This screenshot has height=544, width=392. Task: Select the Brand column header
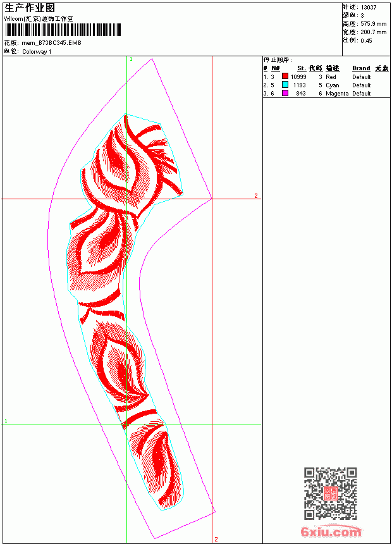click(x=361, y=68)
